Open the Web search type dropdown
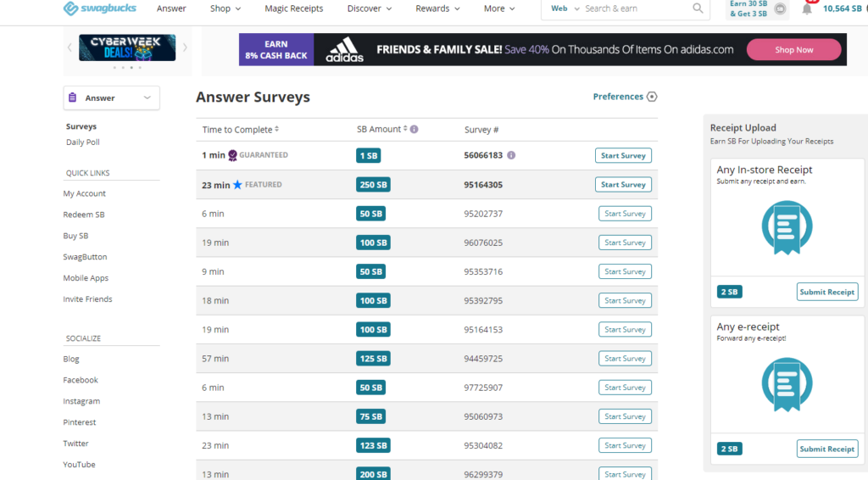The image size is (868, 480). pyautogui.click(x=563, y=8)
